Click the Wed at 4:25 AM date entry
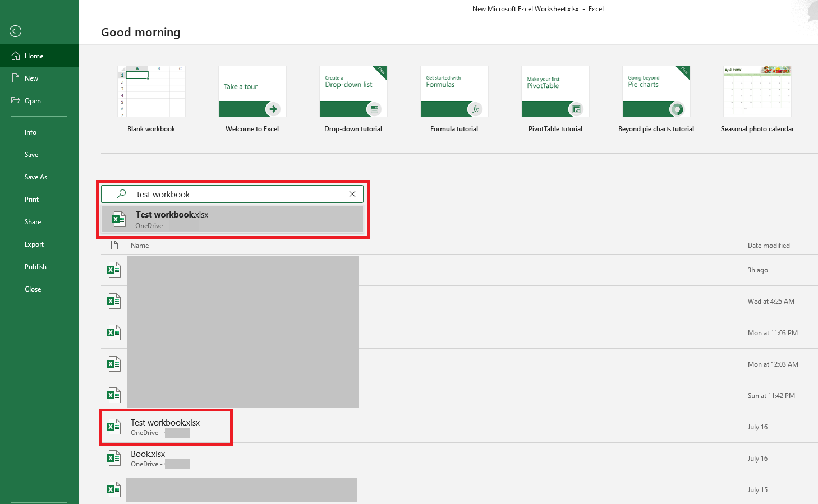The width and height of the screenshot is (818, 504). pos(771,302)
